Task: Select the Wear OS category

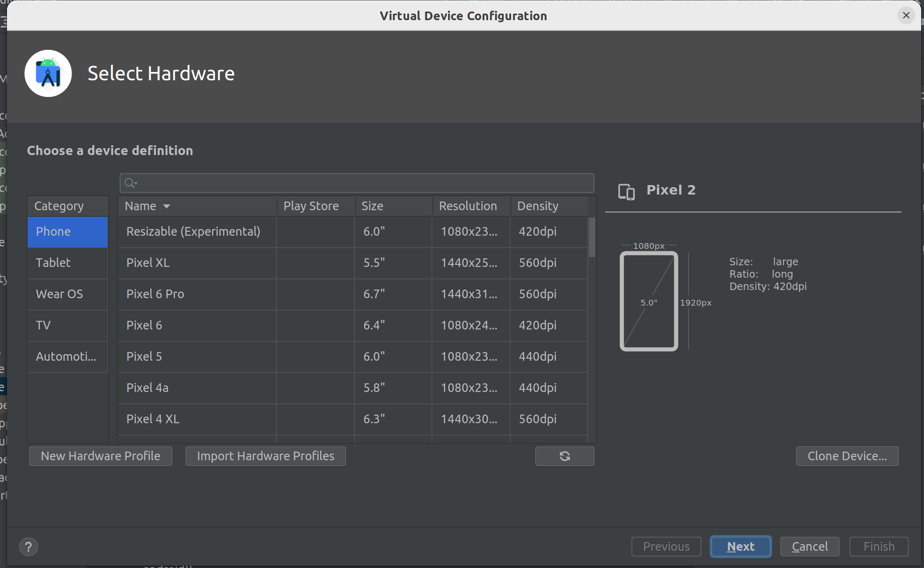Action: tap(67, 294)
